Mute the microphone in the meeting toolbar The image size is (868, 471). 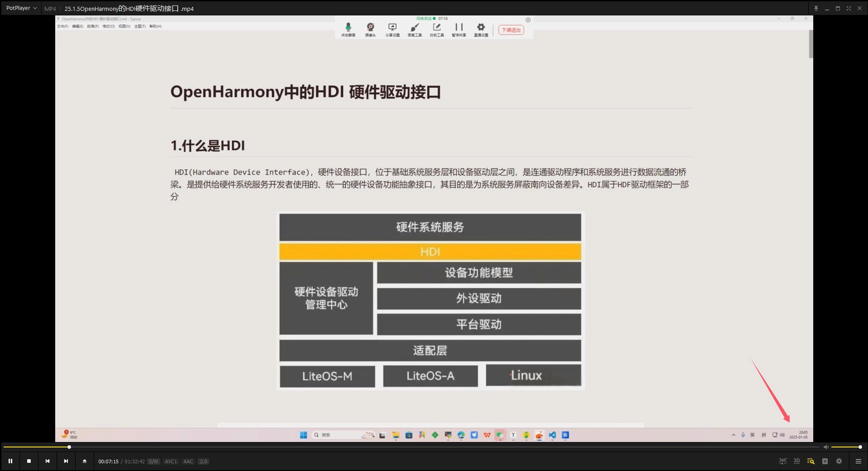[348, 28]
